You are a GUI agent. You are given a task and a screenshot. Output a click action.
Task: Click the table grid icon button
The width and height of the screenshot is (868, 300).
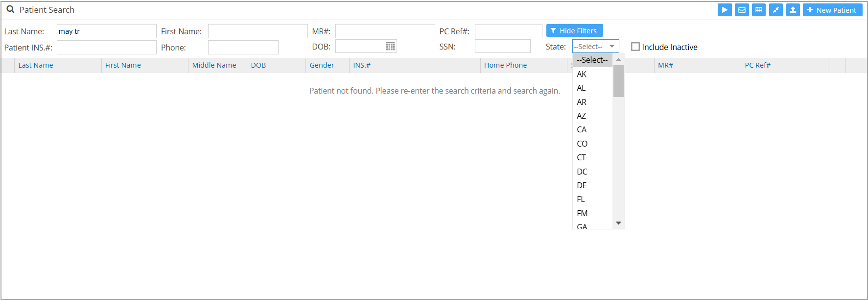point(759,10)
